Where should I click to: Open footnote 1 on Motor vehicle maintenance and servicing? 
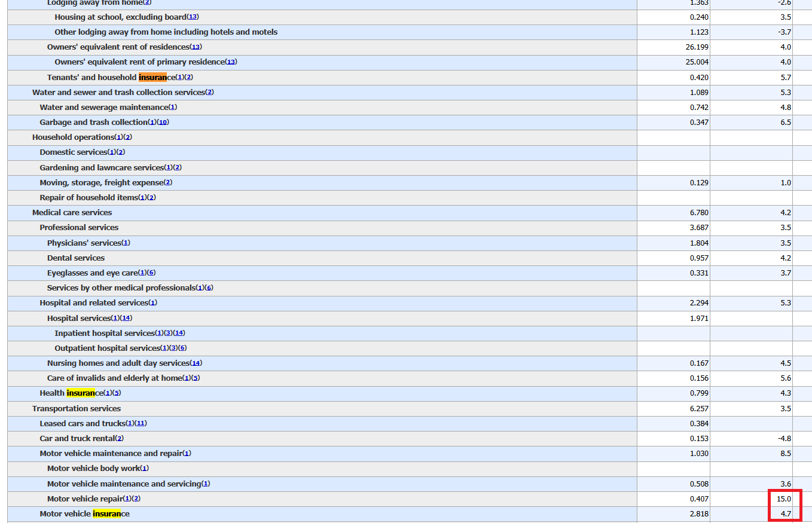(206, 484)
